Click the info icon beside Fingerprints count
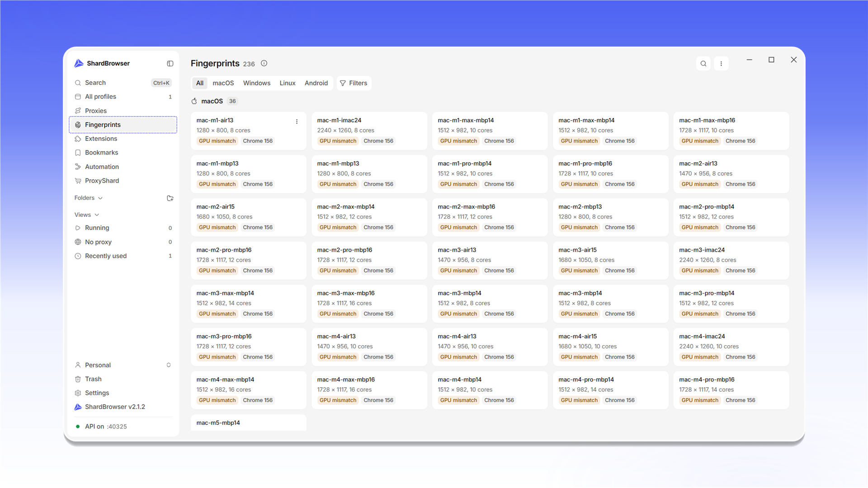Screen dimensions: 868x488 [x=264, y=63]
